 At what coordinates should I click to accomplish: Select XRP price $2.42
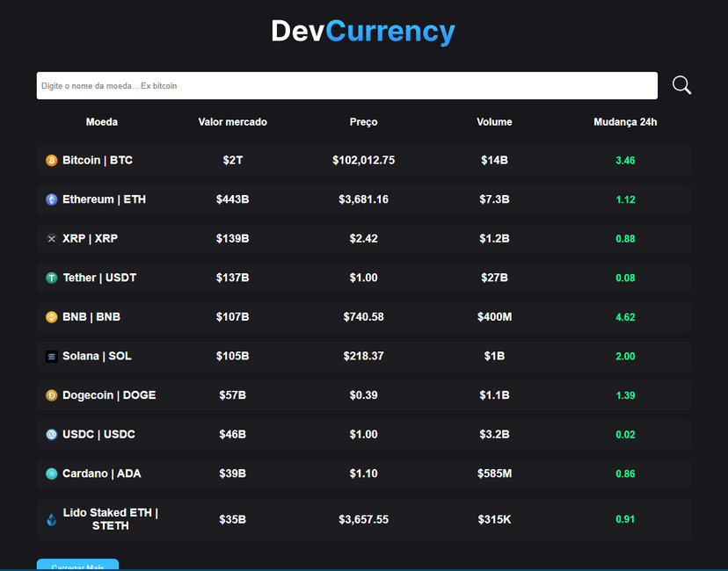click(x=363, y=238)
